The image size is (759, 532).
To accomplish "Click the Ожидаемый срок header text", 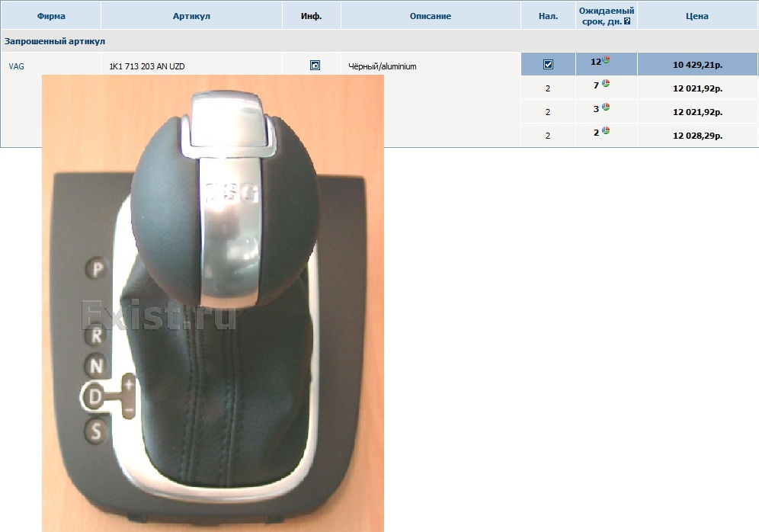I will tap(606, 11).
